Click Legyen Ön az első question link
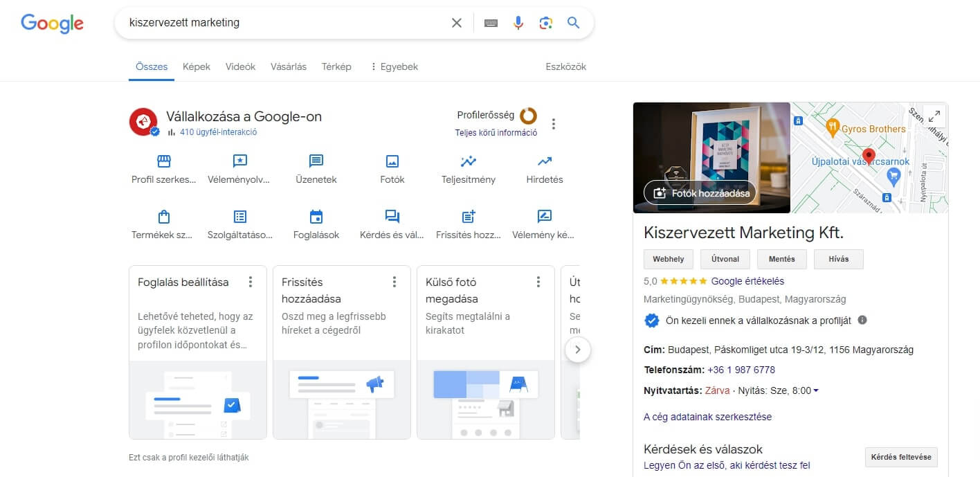980x477 pixels. [x=727, y=465]
